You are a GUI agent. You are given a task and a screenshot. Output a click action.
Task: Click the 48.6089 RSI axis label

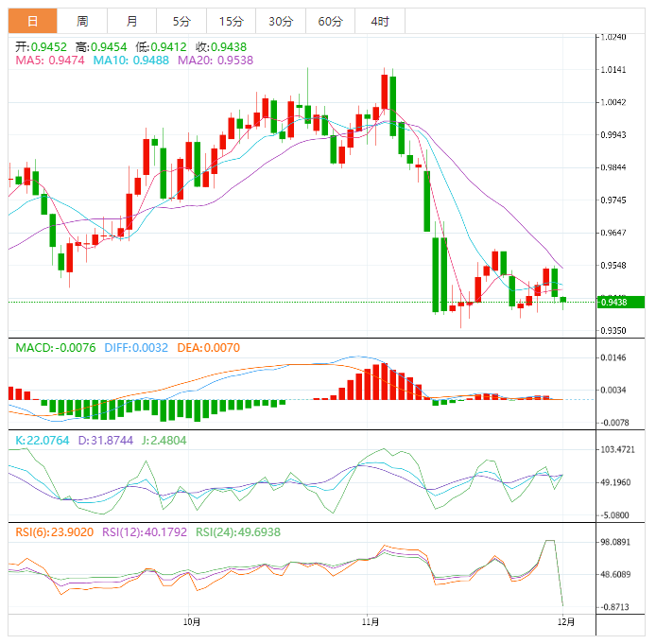(x=615, y=575)
